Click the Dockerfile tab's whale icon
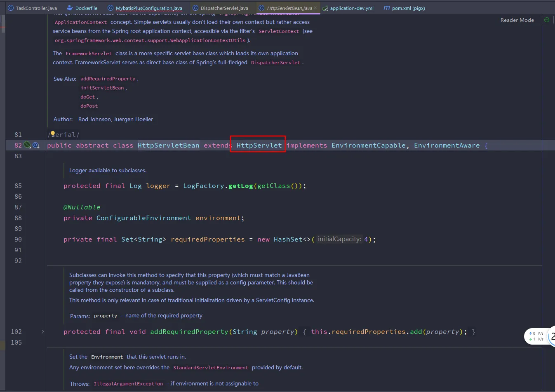 point(70,8)
